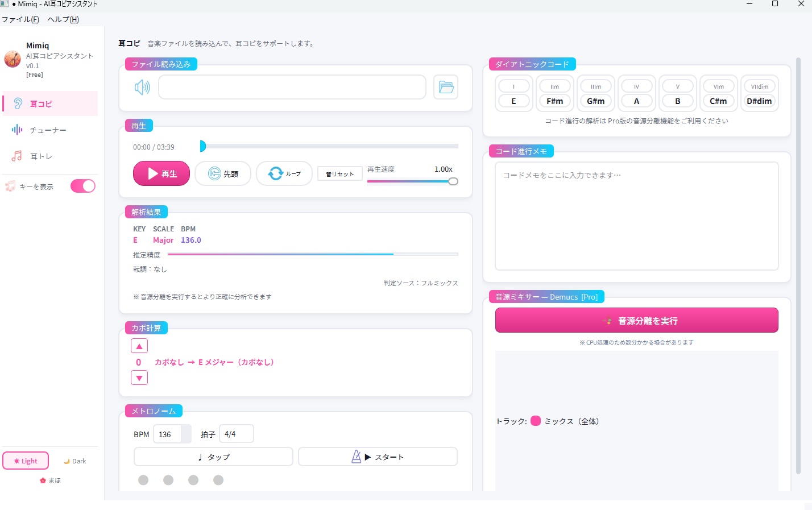The height and width of the screenshot is (510, 812).
Task: Click 判定ソース：フルミックス text
Action: 421,283
